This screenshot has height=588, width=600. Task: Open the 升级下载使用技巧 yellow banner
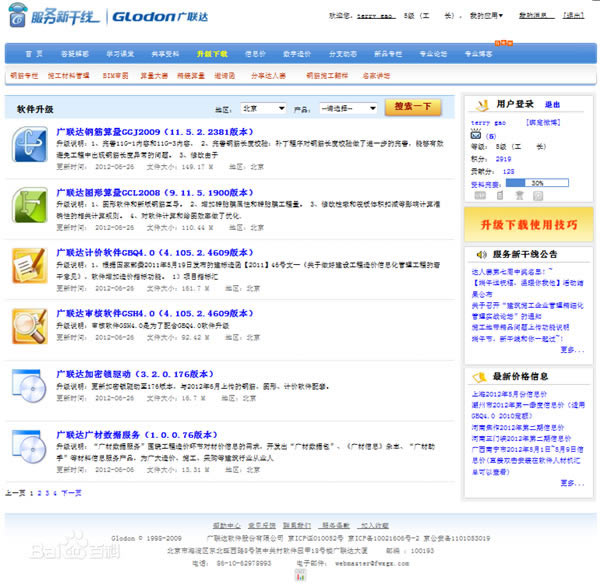coord(529,225)
